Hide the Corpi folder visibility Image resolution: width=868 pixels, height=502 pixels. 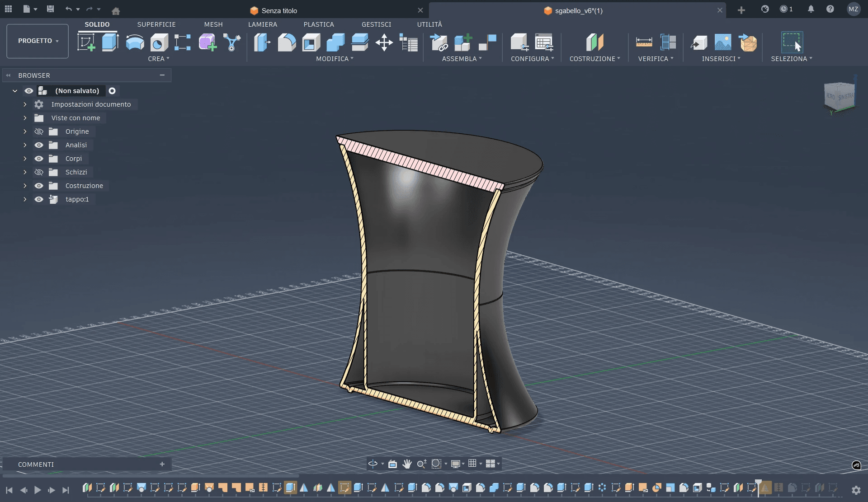coord(39,159)
